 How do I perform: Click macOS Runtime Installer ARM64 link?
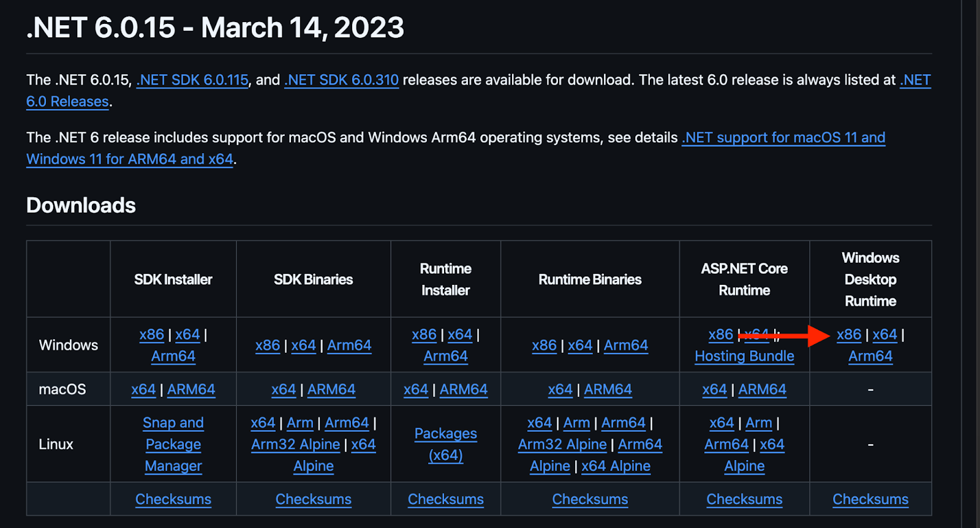[x=464, y=390]
